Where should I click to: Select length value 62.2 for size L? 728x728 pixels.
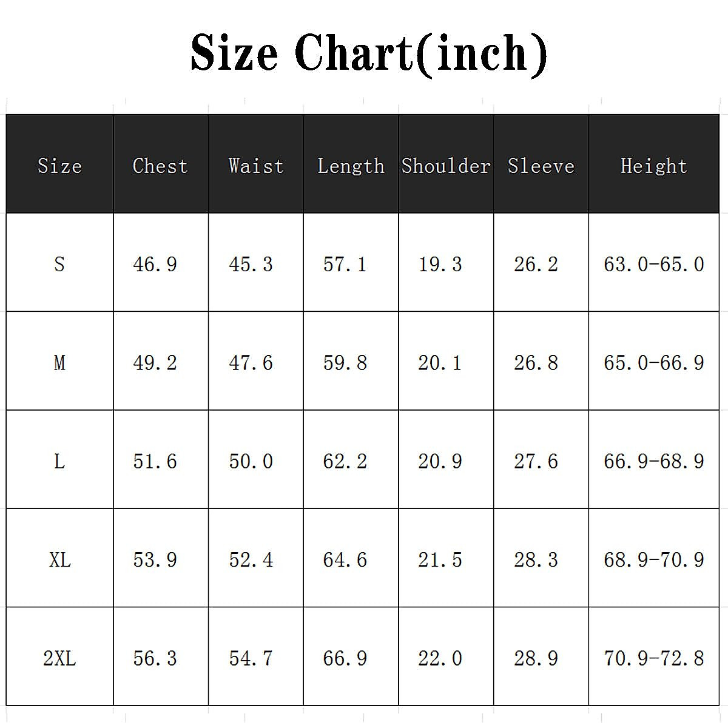coord(345,461)
